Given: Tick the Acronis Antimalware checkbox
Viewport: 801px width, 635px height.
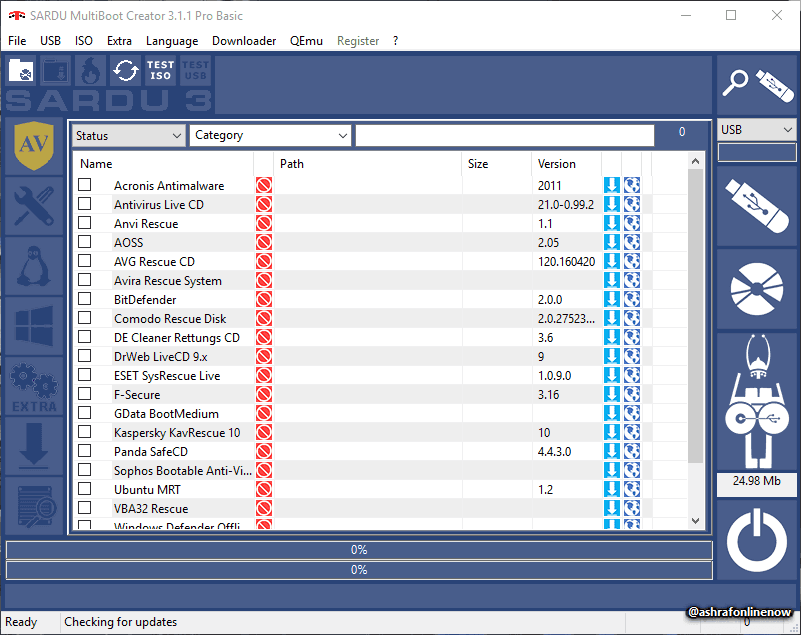Looking at the screenshot, I should pyautogui.click(x=85, y=185).
